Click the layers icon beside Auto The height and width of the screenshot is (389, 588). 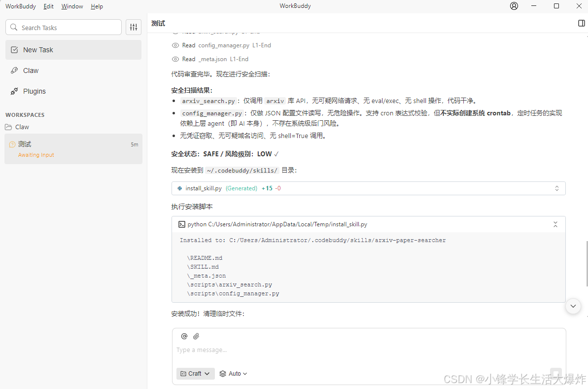pyautogui.click(x=223, y=374)
